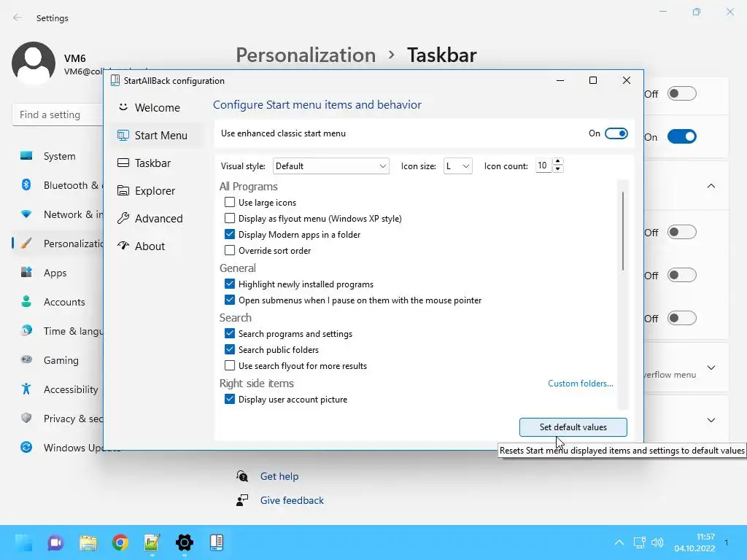Image resolution: width=747 pixels, height=560 pixels.
Task: Open the Give feedback link
Action: click(292, 500)
